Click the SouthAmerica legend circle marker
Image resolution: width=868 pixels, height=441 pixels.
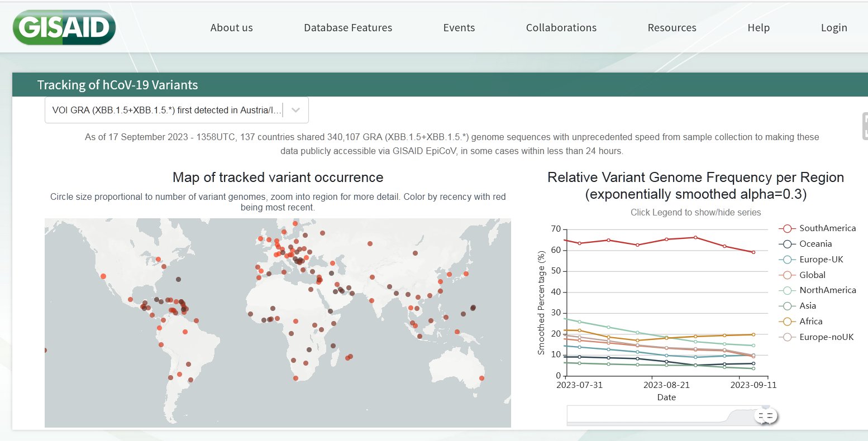click(787, 228)
